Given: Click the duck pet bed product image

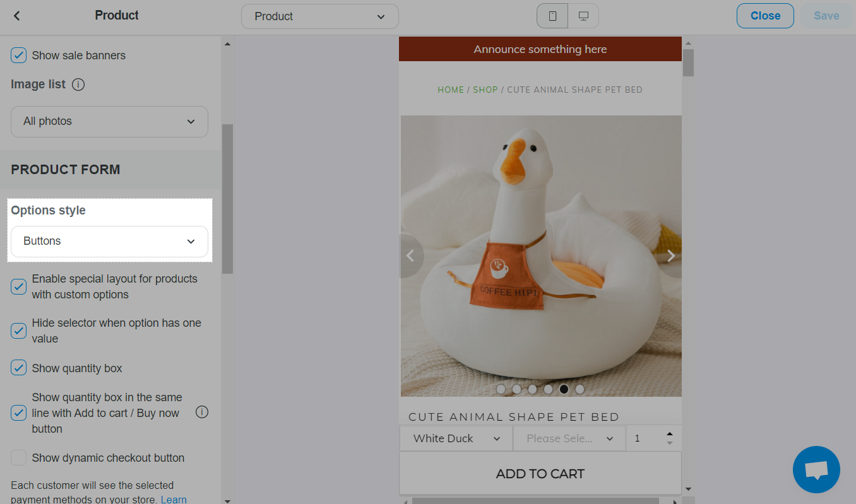Looking at the screenshot, I should point(541,256).
